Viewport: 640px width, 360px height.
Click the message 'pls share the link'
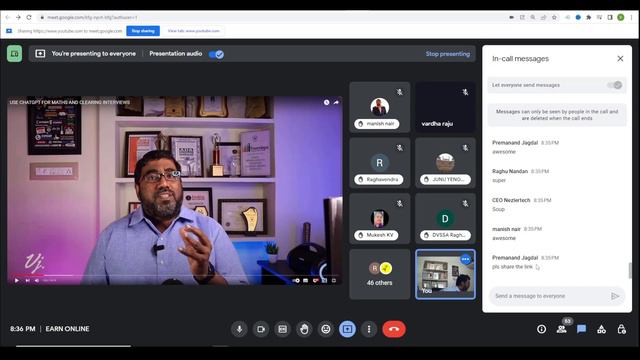coord(512,267)
